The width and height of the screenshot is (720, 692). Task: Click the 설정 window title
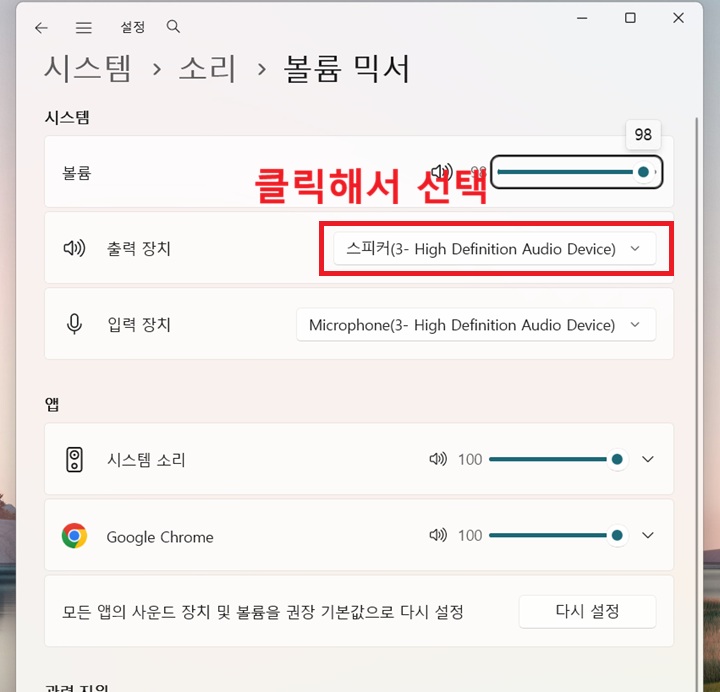point(133,27)
